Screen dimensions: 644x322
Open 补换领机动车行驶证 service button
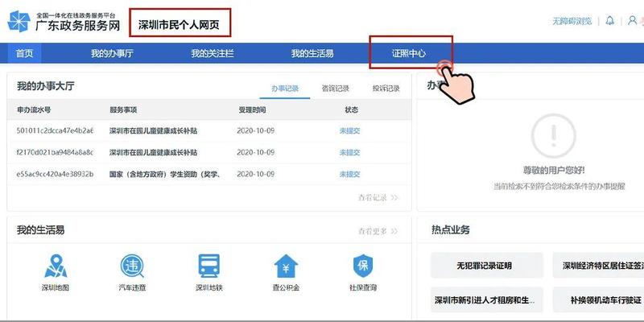click(601, 300)
